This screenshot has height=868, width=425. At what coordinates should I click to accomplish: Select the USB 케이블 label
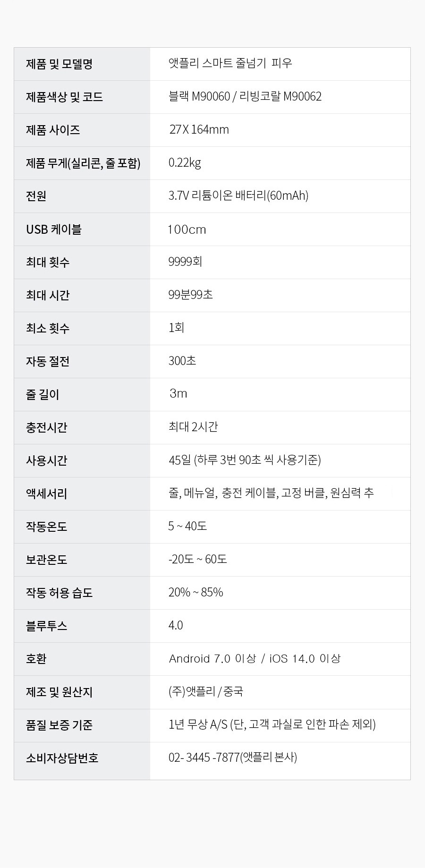point(54,230)
